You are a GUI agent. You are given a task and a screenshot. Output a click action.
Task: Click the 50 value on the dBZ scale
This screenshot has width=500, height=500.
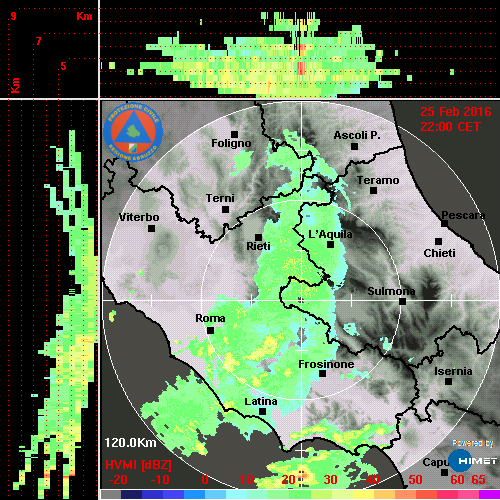415,480
